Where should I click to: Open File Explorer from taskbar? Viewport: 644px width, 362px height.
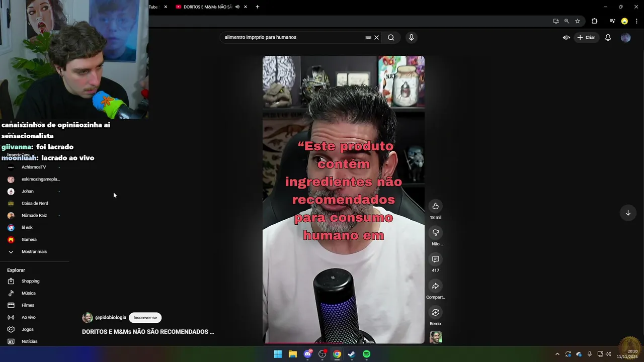[x=293, y=354]
